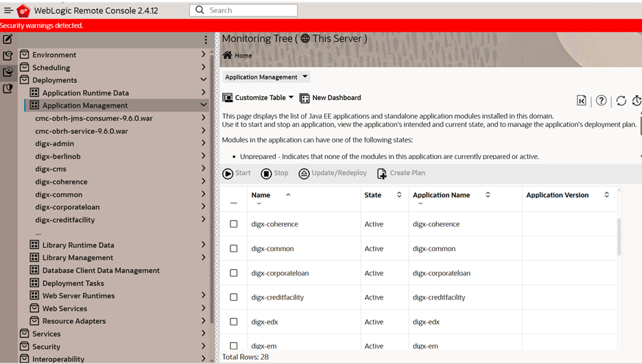Open Database Client Data Management item
This screenshot has height=364, width=642.
101,270
